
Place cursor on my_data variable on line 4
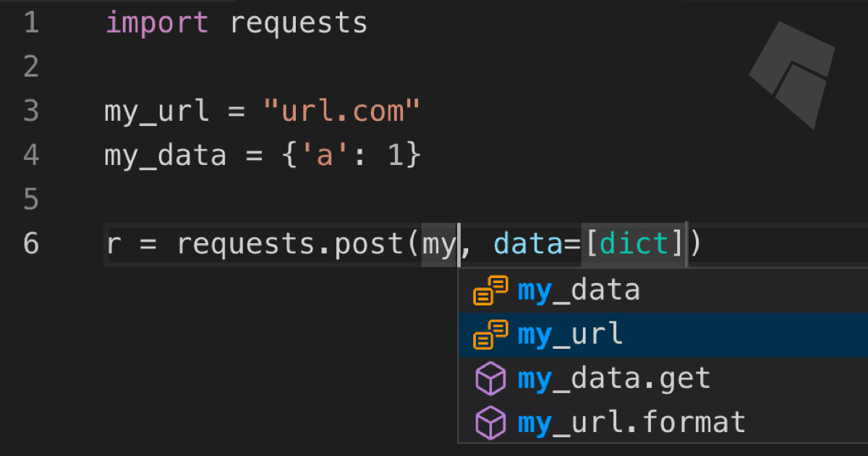165,156
